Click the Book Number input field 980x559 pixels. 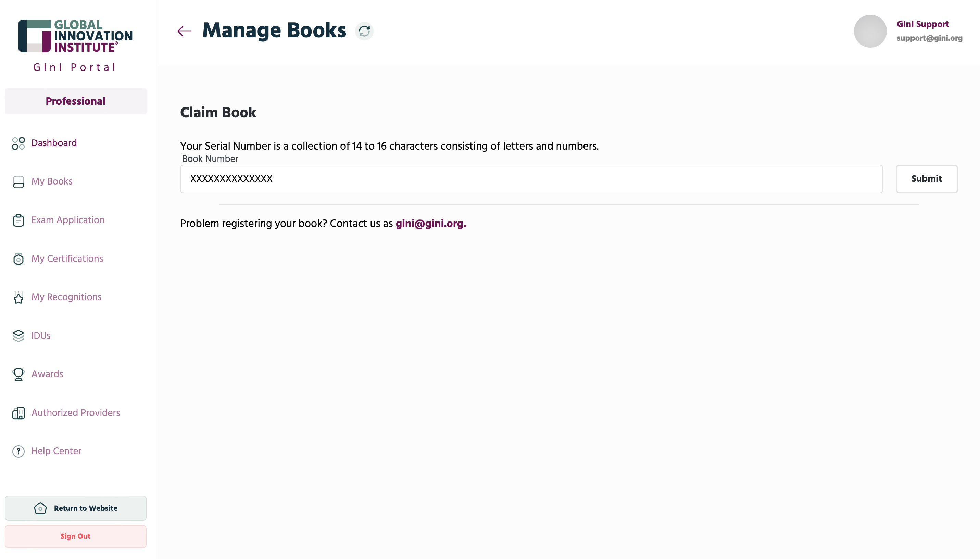coord(531,179)
